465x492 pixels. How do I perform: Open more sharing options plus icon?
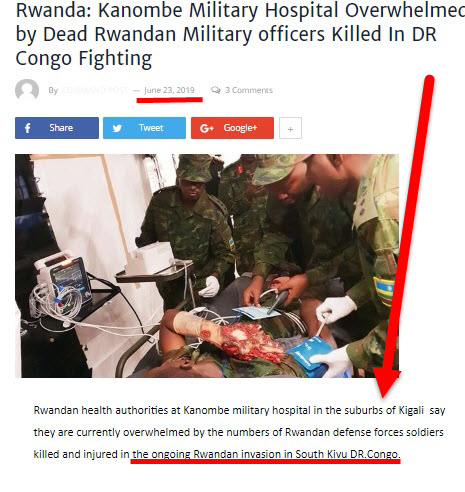pos(290,128)
